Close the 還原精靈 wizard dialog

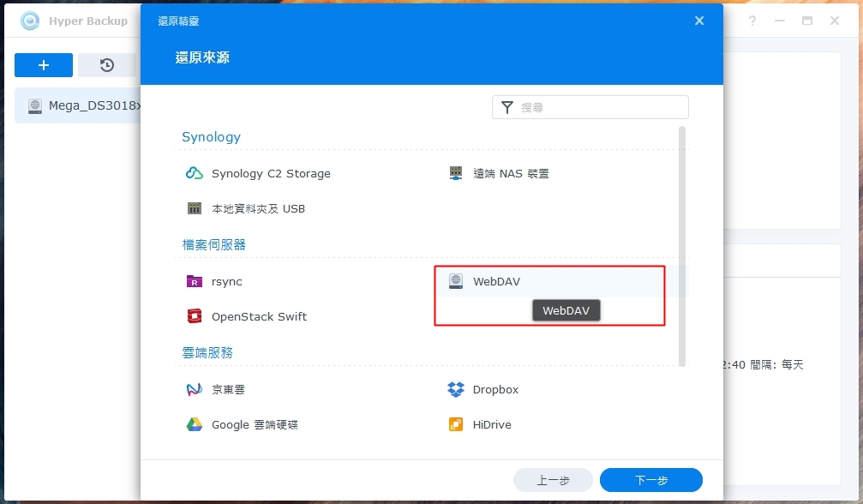[699, 21]
